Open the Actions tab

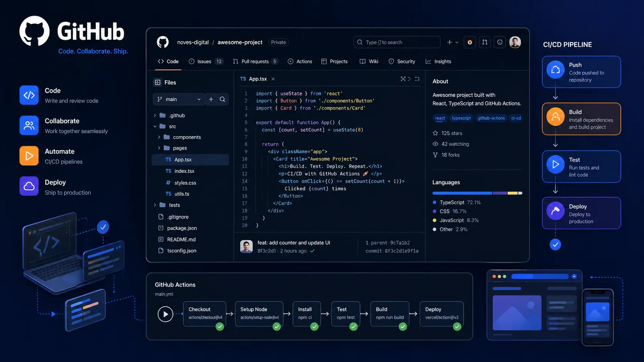(300, 61)
